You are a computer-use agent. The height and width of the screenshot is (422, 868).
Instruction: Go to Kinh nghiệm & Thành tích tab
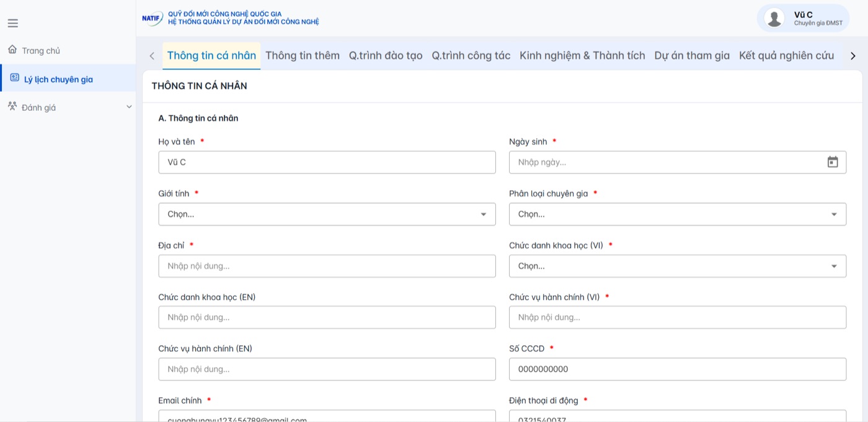pyautogui.click(x=582, y=56)
